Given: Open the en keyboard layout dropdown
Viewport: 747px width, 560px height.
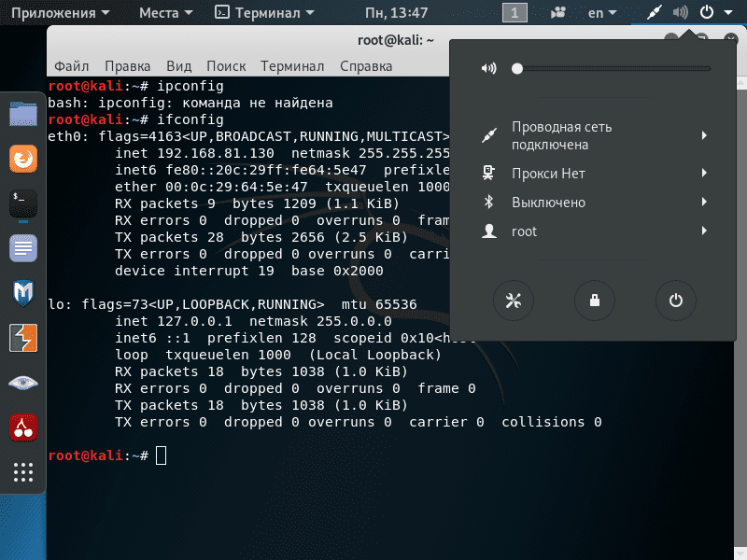Looking at the screenshot, I should 600,13.
